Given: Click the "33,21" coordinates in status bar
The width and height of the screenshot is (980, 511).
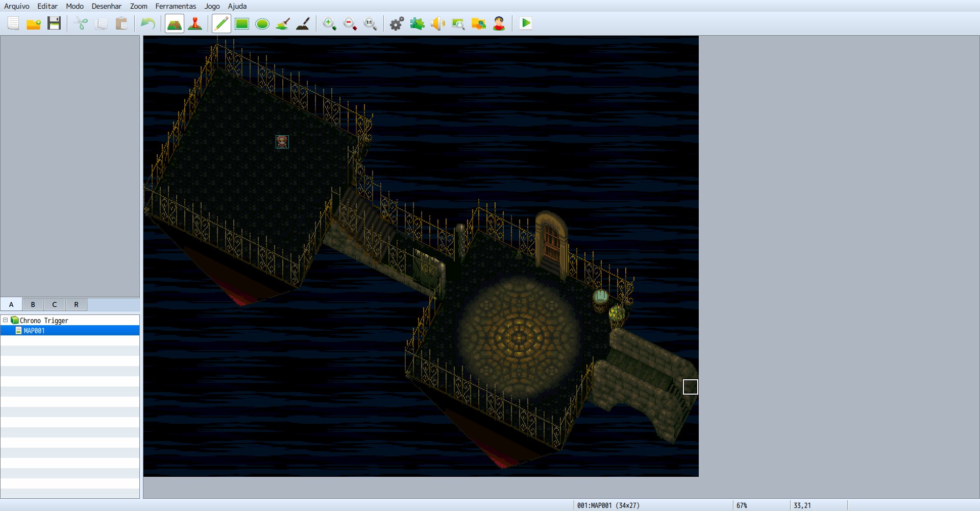Looking at the screenshot, I should click(802, 505).
